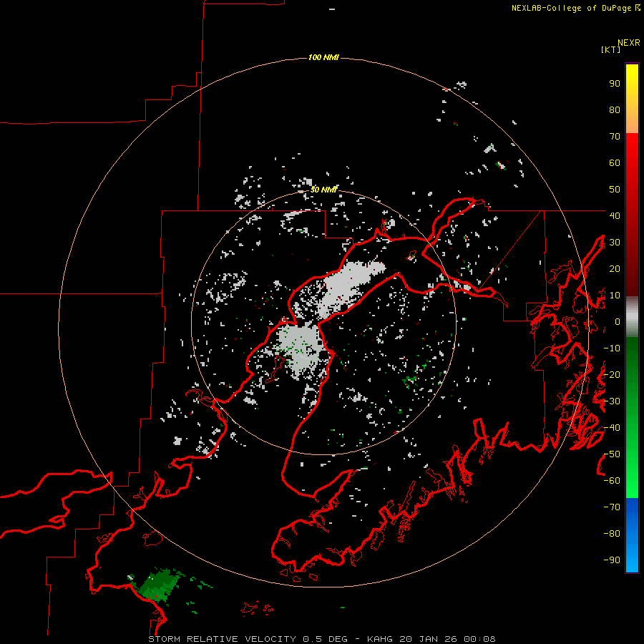The height and width of the screenshot is (644, 644).
Task: Click the 0 value on velocity scale
Action: (x=618, y=322)
